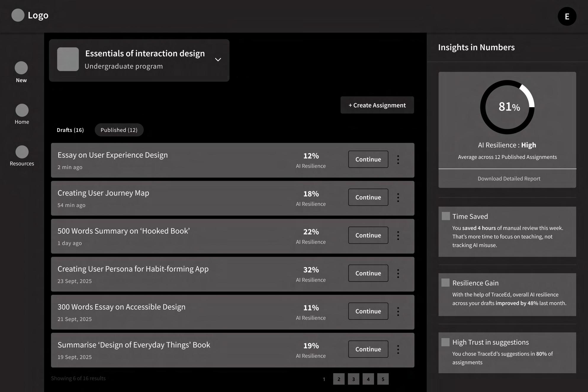The height and width of the screenshot is (392, 588).
Task: Open three-dot menu for Creating User Journey Map
Action: [398, 197]
